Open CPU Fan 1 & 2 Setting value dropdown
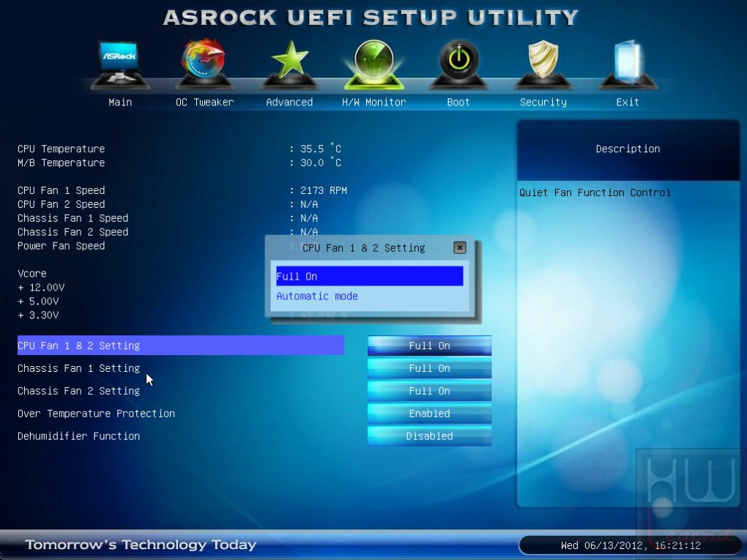 point(429,346)
